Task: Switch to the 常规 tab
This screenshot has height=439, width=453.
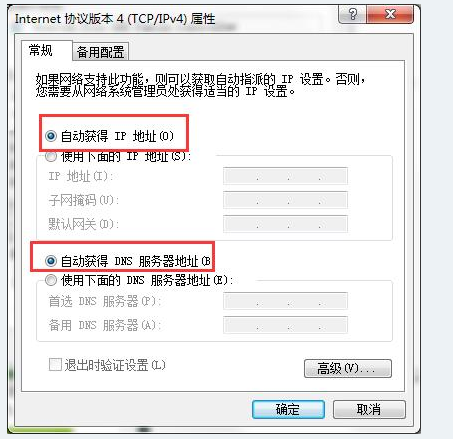Action: (x=41, y=51)
